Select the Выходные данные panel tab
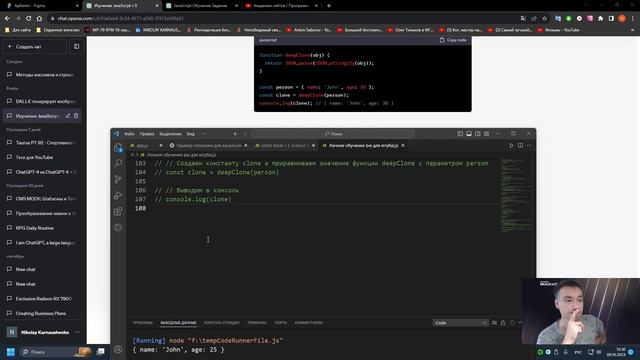Image resolution: width=640 pixels, height=360 pixels. (178, 323)
